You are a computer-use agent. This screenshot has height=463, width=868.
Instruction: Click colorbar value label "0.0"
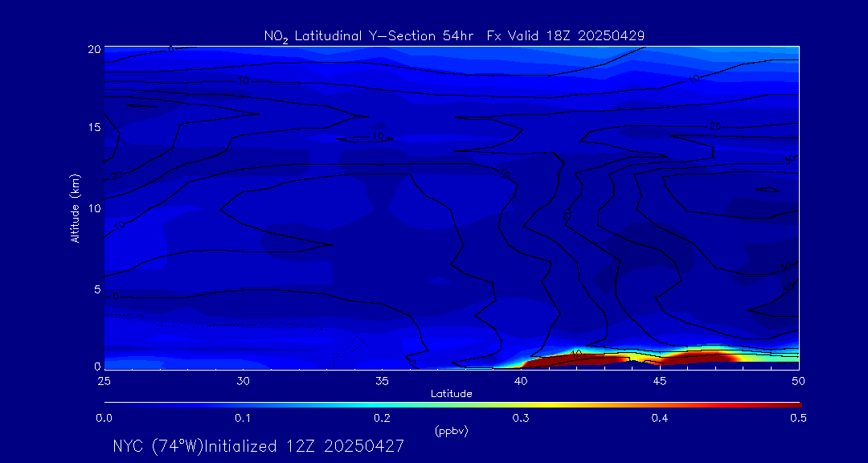[x=104, y=419]
